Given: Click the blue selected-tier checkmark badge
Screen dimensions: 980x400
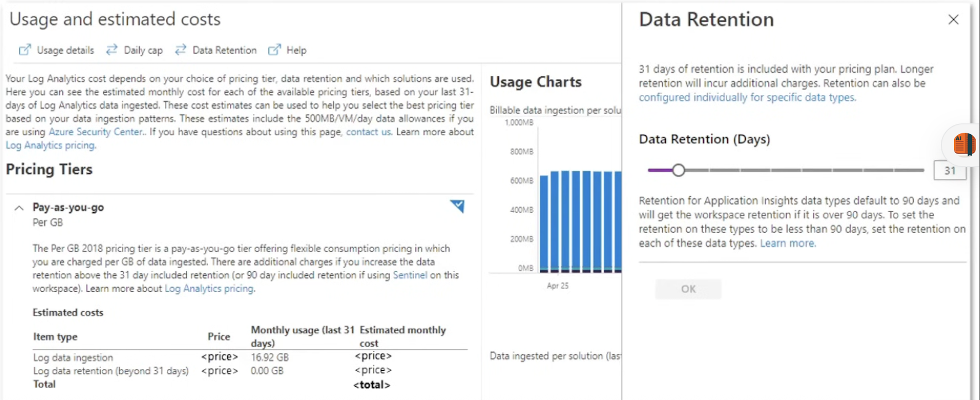Looking at the screenshot, I should tap(457, 206).
